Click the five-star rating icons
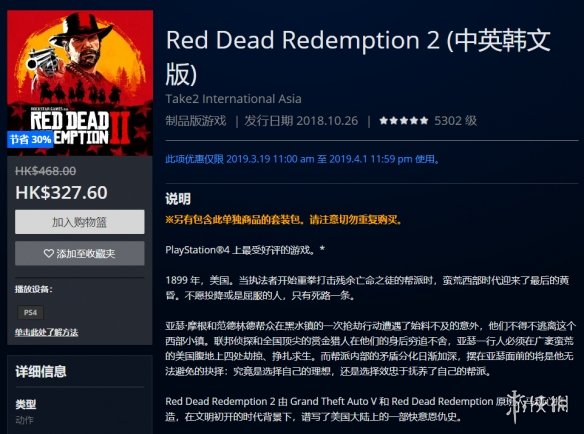 pos(404,121)
